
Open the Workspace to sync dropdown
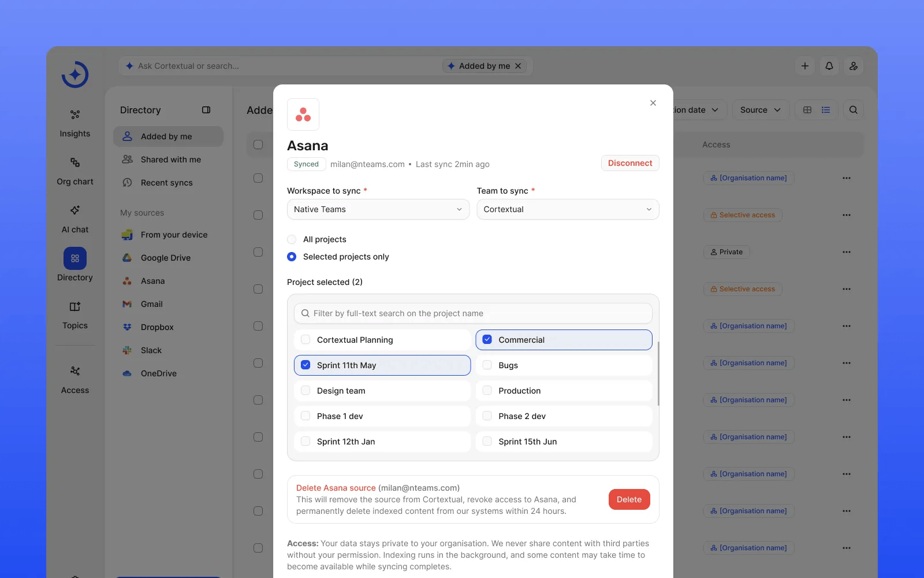tap(378, 209)
